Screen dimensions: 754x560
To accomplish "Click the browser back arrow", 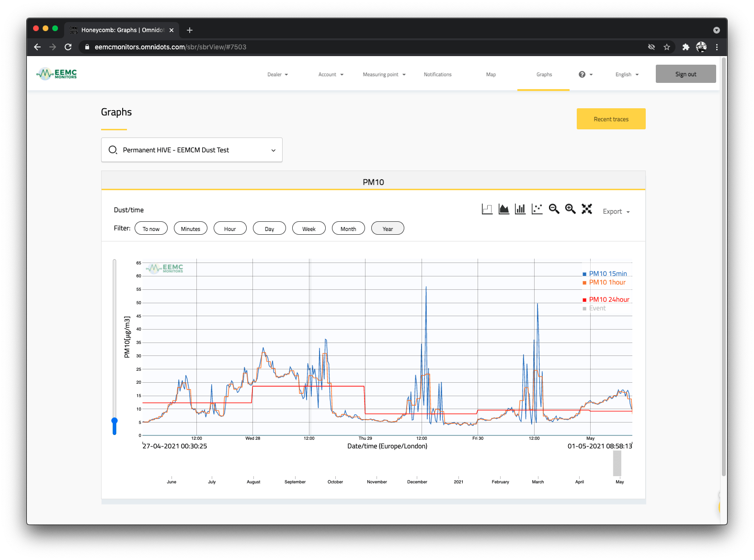I will click(37, 47).
